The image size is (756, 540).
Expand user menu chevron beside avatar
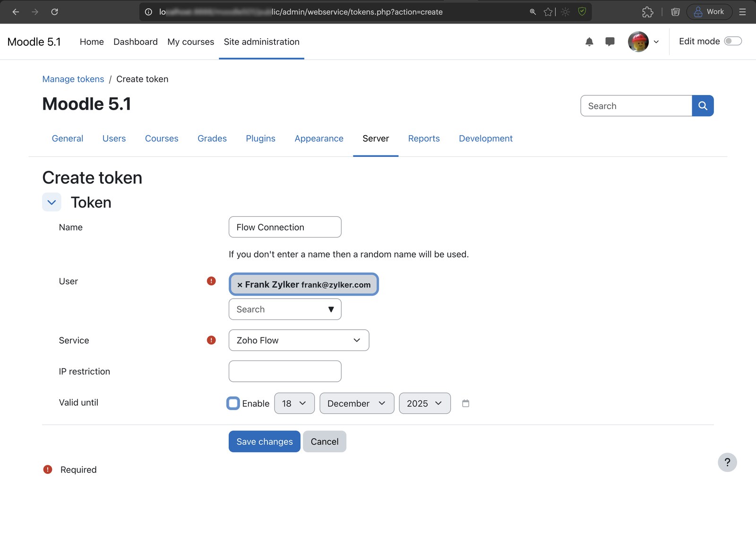tap(656, 42)
